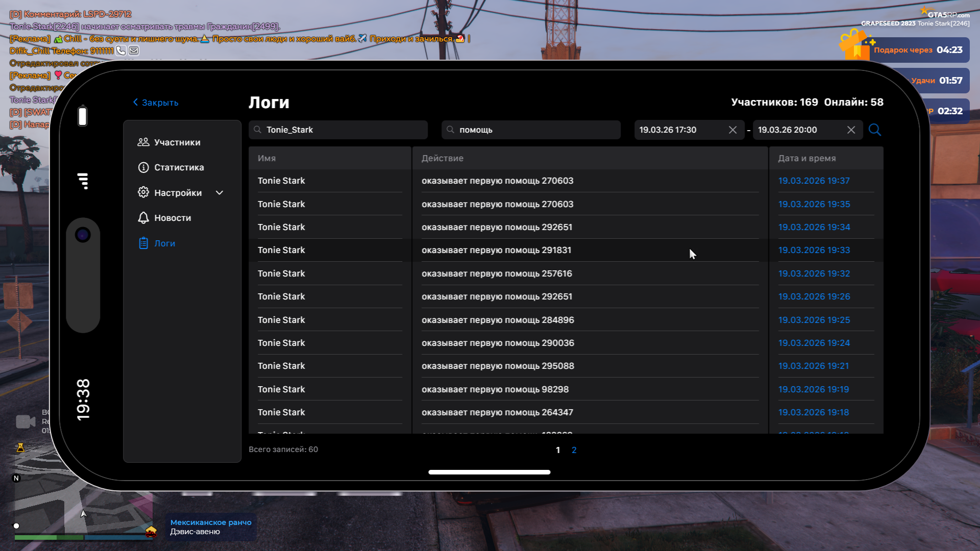Expand the Настройки chevron arrow
Image resolution: width=980 pixels, height=551 pixels.
tap(219, 193)
